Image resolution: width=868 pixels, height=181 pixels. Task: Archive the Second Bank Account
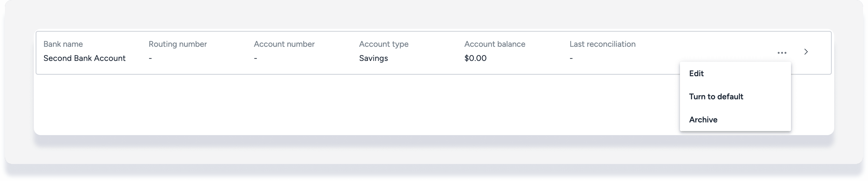(x=703, y=120)
